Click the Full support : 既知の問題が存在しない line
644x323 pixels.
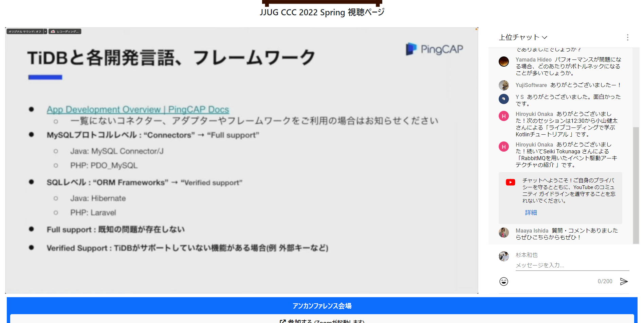[116, 230]
